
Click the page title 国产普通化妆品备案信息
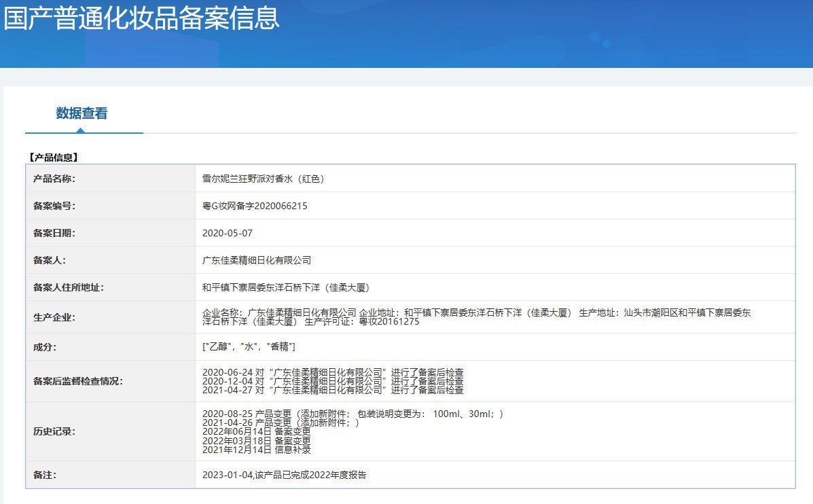point(141,17)
